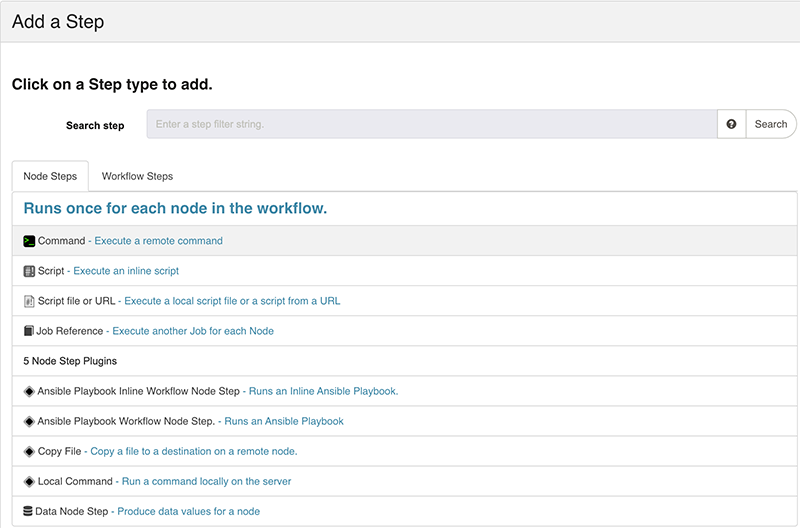Click the Copy File plugin icon
Viewport: 800px width, 528px height.
click(x=29, y=451)
